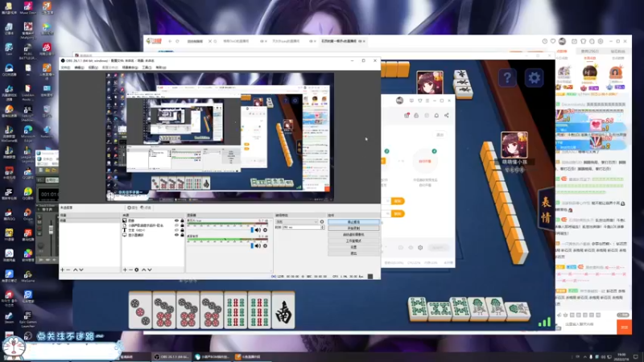The image size is (644, 362).
Task: Click the mahjong game help question mark
Action: point(507,77)
